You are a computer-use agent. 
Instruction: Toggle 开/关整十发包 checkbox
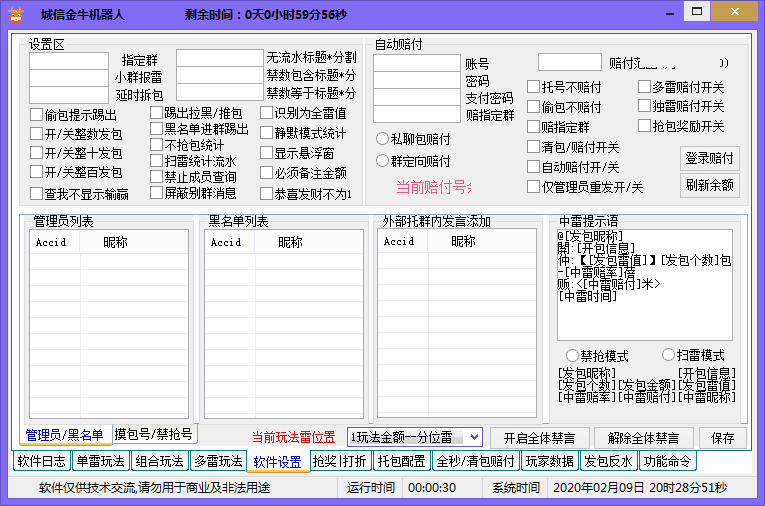click(37, 153)
